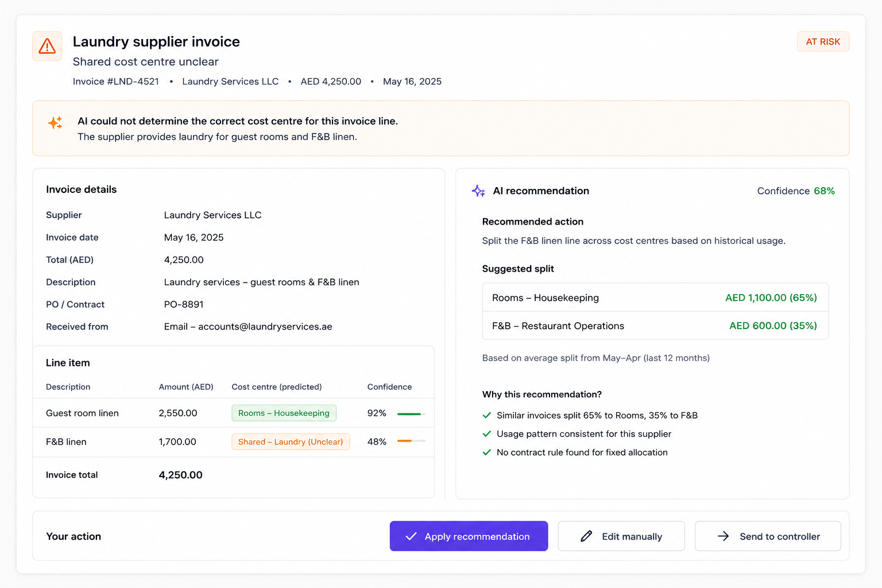Image resolution: width=882 pixels, height=588 pixels.
Task: Click the AT RISK status badge
Action: pyautogui.click(x=823, y=41)
